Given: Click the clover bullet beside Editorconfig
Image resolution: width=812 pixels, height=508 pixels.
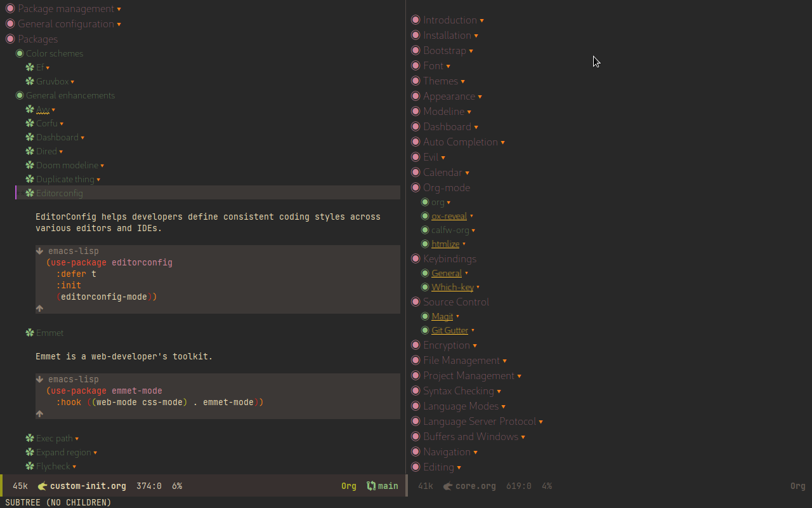Looking at the screenshot, I should [30, 193].
